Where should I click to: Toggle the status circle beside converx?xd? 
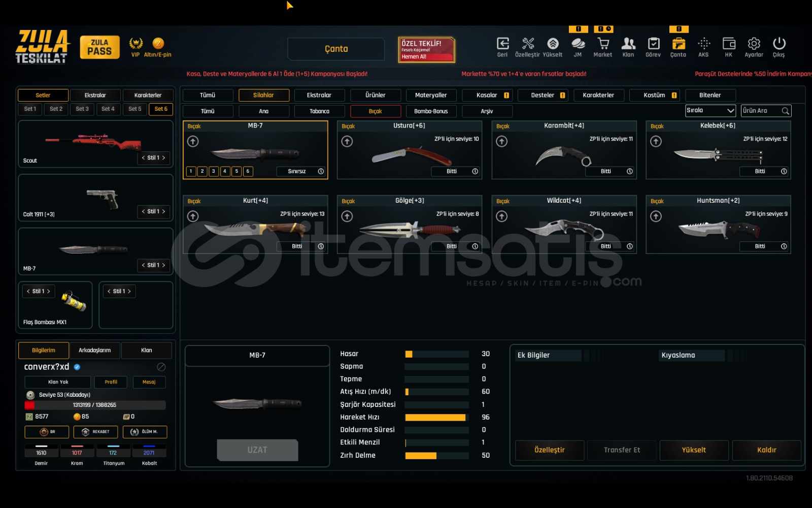[x=161, y=367]
